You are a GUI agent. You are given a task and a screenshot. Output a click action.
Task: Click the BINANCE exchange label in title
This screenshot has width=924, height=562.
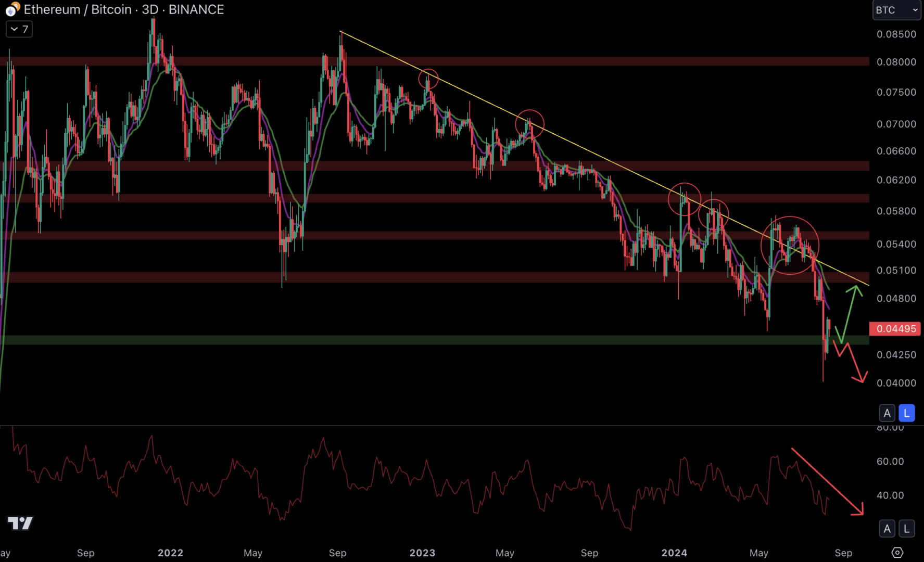click(x=196, y=10)
